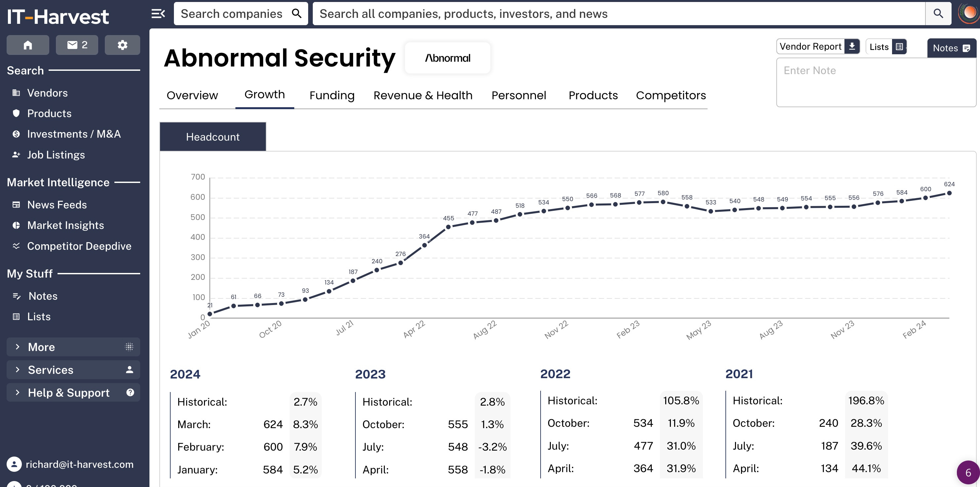Go to Job Listings
Viewport: 980px width, 487px height.
click(56, 155)
